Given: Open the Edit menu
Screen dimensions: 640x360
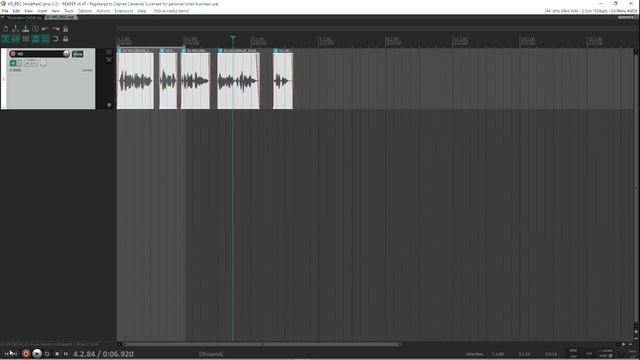Looking at the screenshot, I should [16, 11].
